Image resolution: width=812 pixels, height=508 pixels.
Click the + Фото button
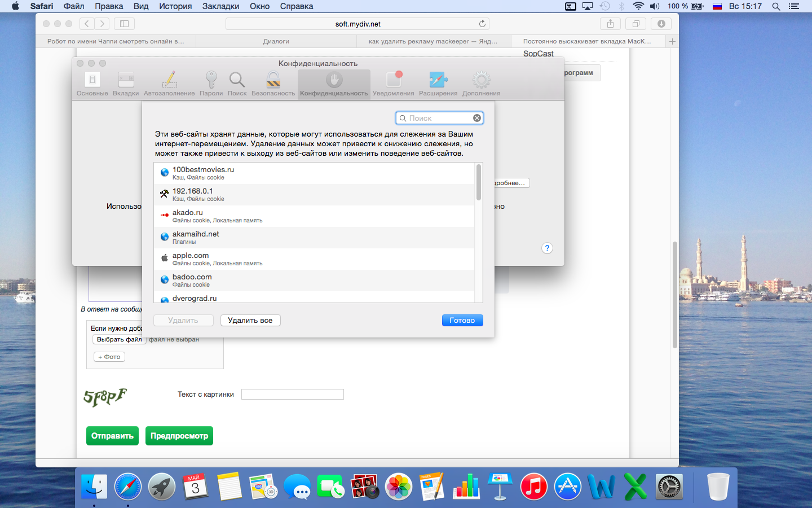[109, 357]
